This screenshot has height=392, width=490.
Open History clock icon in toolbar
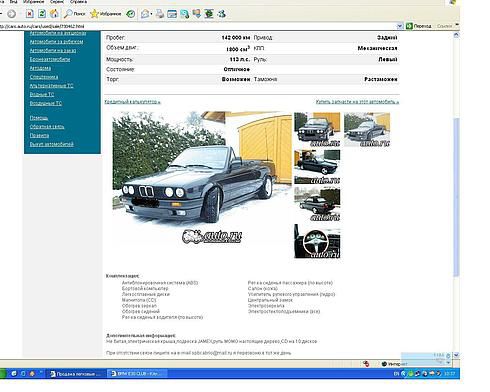point(131,14)
